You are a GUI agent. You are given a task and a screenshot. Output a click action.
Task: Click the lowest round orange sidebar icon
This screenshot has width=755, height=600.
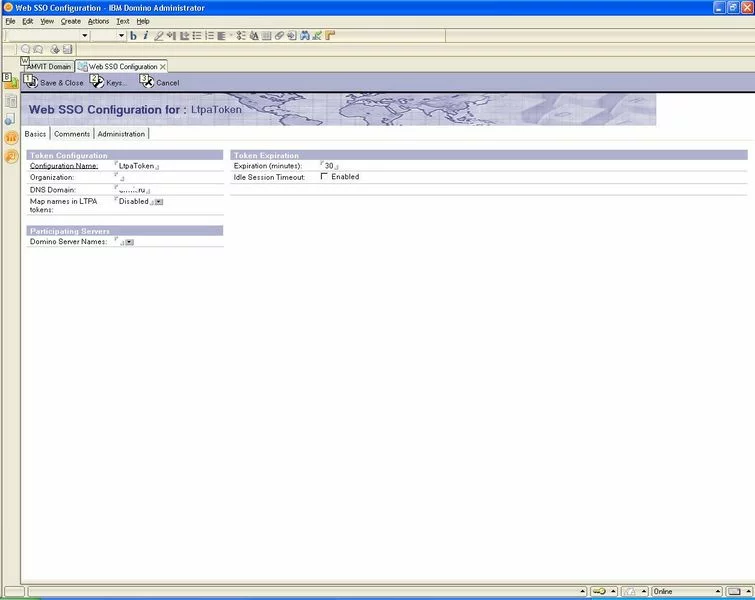[11, 156]
